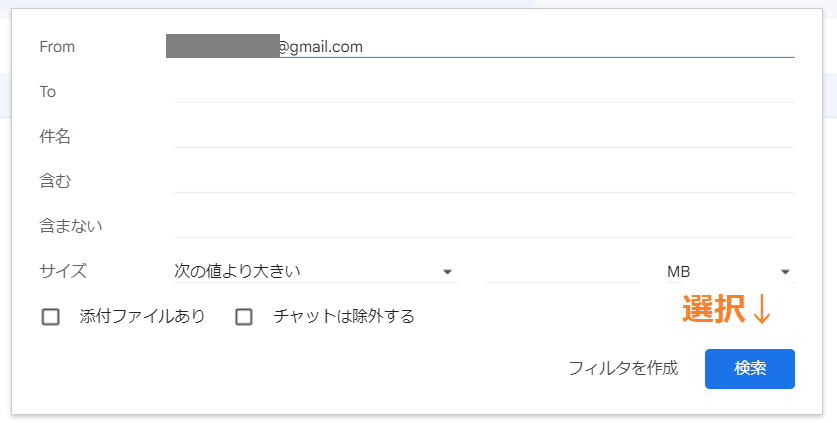This screenshot has height=423, width=837.
Task: Click the チャットは除外する label text
Action: click(344, 317)
